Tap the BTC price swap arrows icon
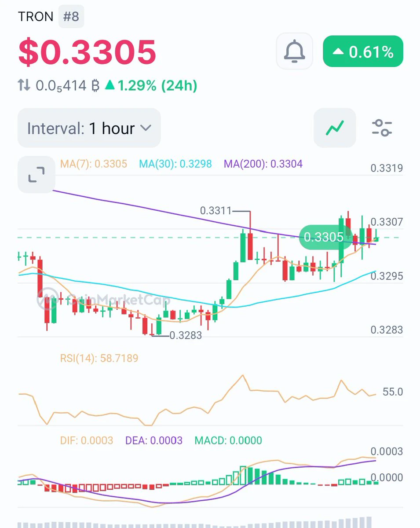 coord(24,85)
